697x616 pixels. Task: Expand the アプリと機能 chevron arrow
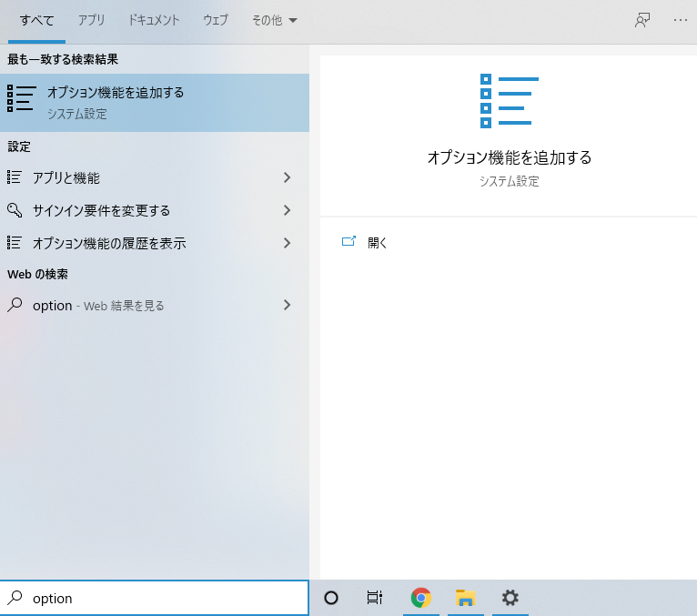288,177
